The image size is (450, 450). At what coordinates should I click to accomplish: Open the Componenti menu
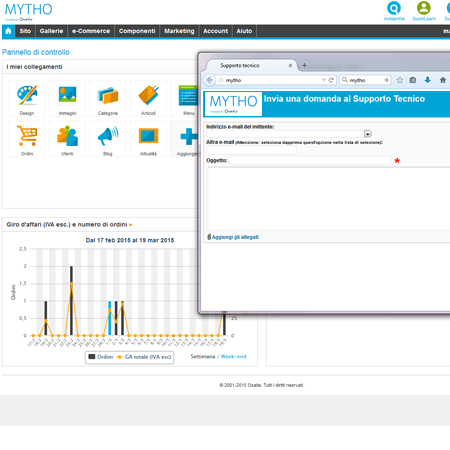point(137,31)
